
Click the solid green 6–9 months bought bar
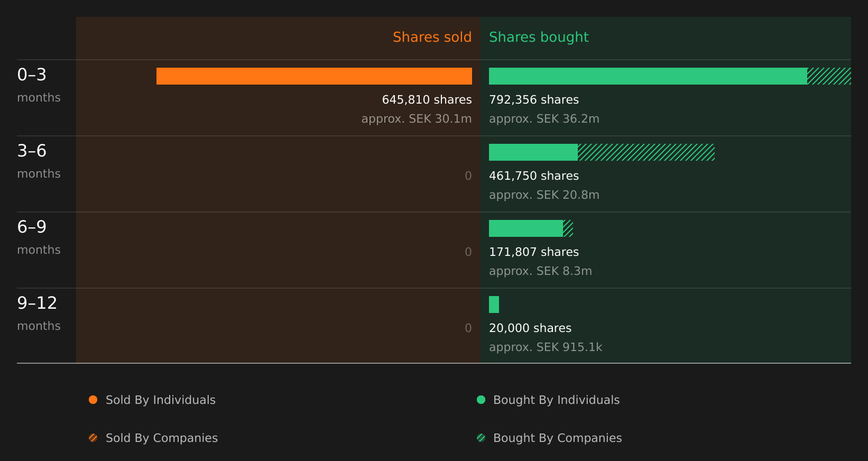click(x=526, y=228)
